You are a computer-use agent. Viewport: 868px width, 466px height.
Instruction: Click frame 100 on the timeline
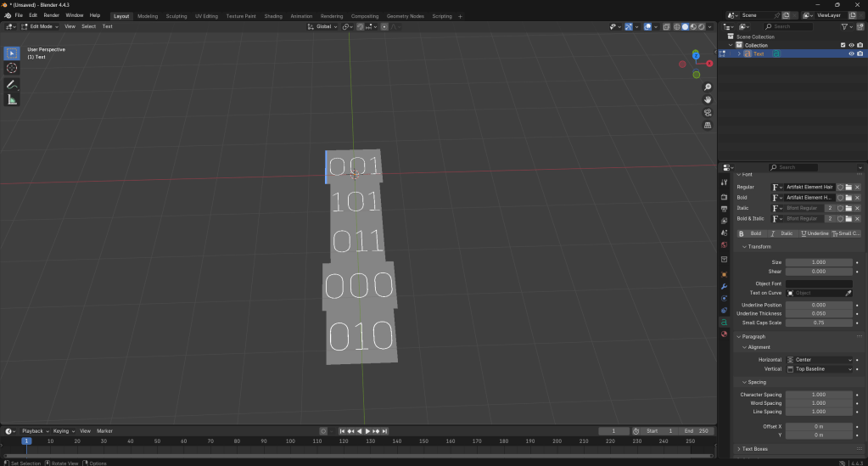[292, 441]
